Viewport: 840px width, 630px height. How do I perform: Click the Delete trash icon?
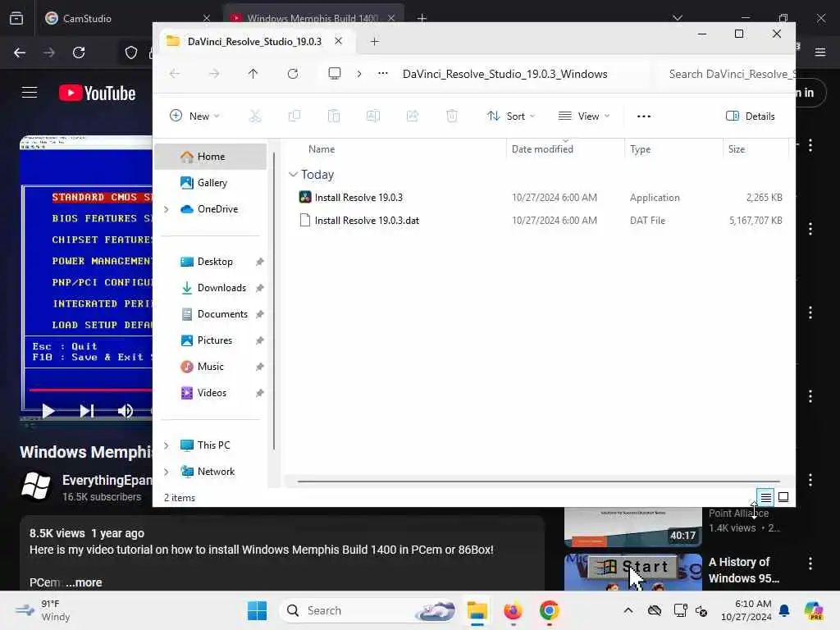[x=452, y=116]
